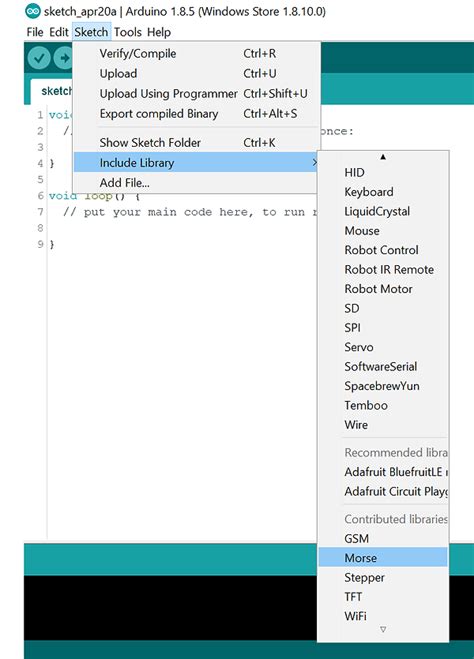The height and width of the screenshot is (659, 474).
Task: Click the down scroll arrow in library submenu
Action: [383, 629]
